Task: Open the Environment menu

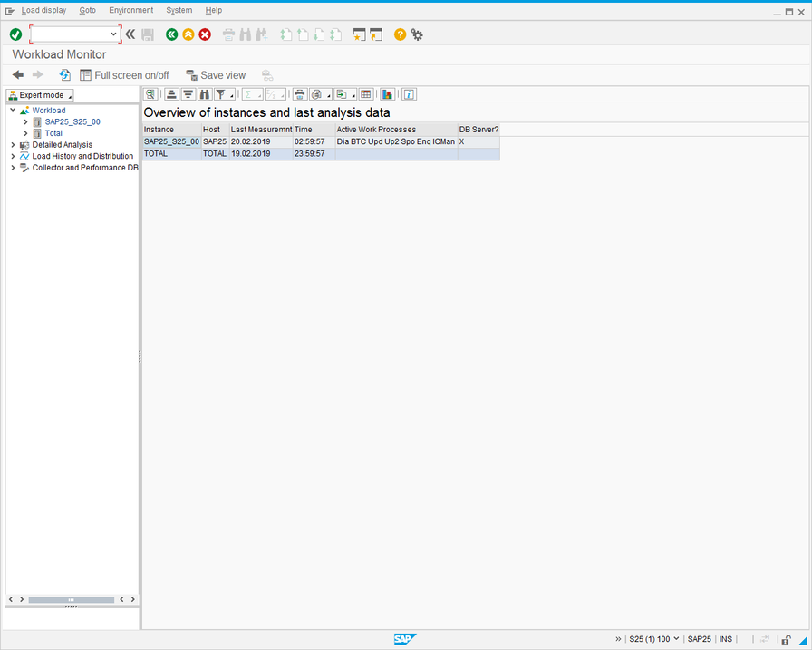Action: point(130,10)
